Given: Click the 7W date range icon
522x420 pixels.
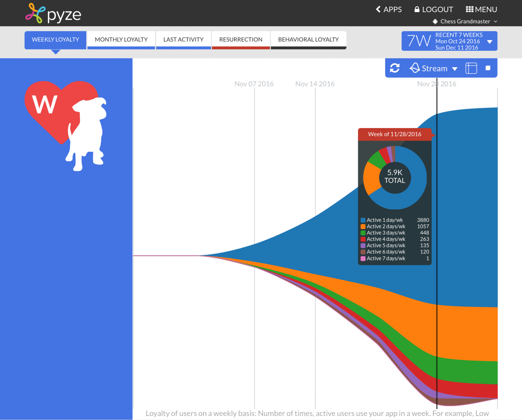Looking at the screenshot, I should [419, 41].
